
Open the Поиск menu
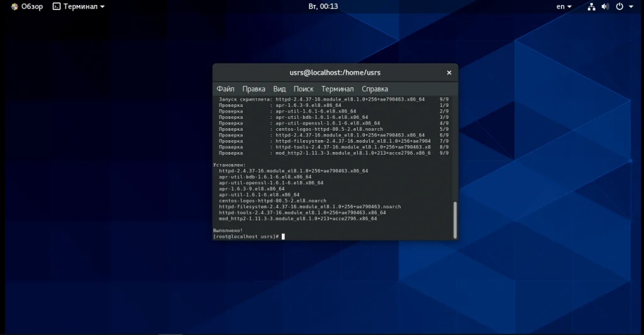pyautogui.click(x=303, y=89)
